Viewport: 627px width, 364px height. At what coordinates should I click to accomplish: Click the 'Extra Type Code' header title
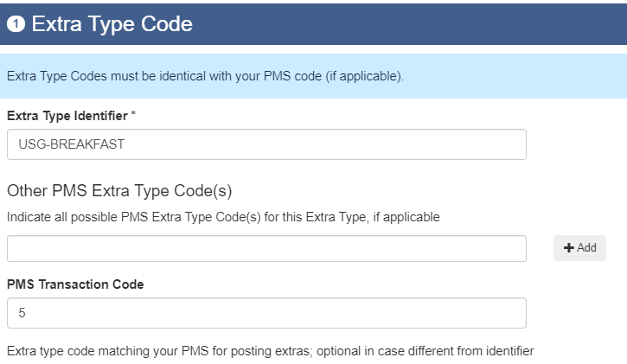click(112, 24)
